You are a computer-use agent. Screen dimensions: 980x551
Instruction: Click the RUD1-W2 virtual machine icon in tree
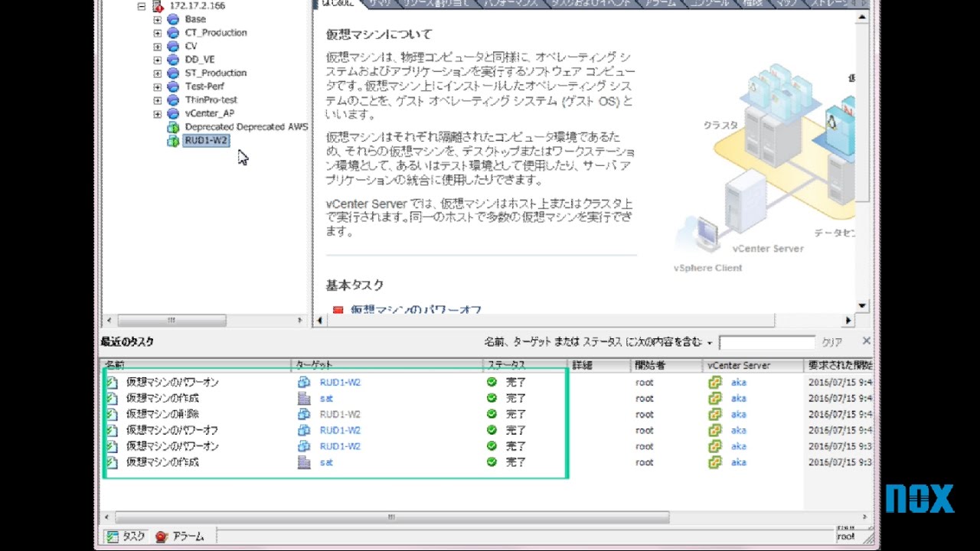click(x=173, y=141)
